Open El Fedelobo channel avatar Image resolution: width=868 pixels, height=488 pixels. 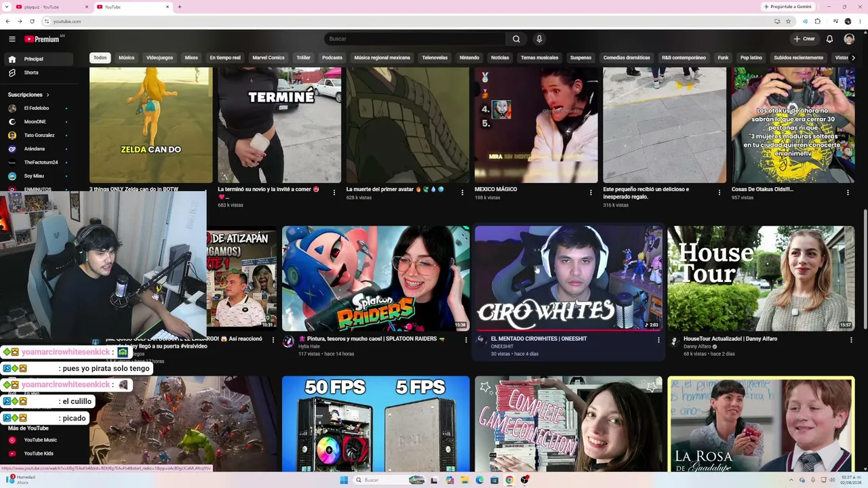click(12, 108)
